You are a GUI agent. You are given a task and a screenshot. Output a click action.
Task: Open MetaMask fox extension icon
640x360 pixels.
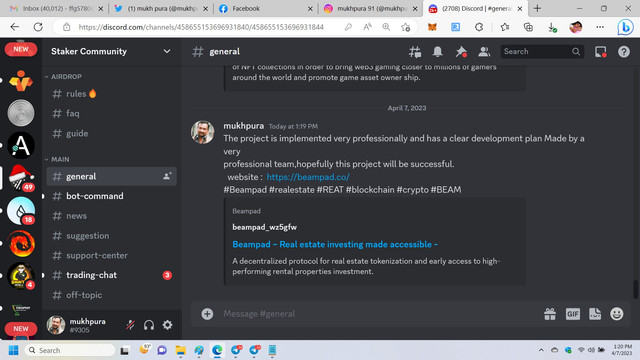432,27
